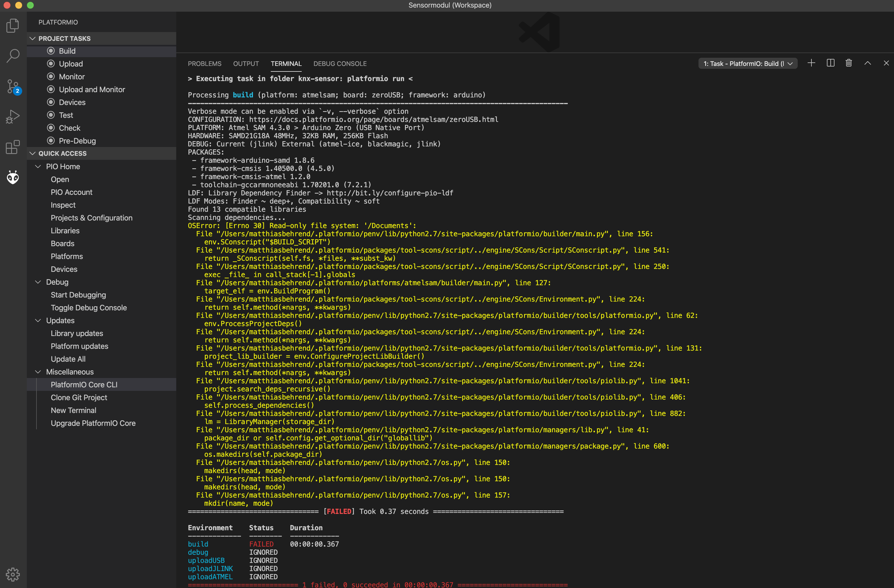
Task: Click the Check task circle icon
Action: [51, 128]
